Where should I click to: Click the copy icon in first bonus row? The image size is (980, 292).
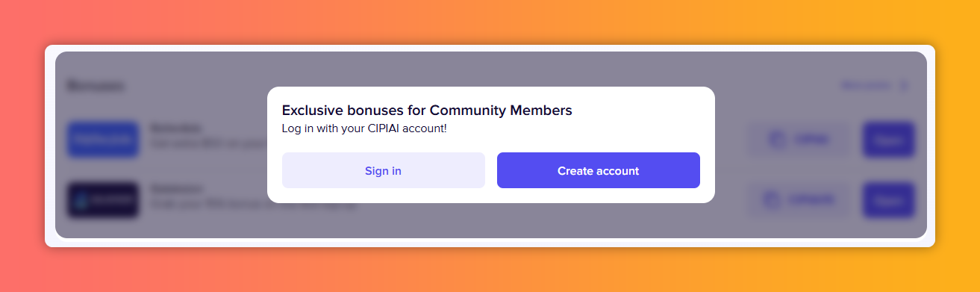778,140
